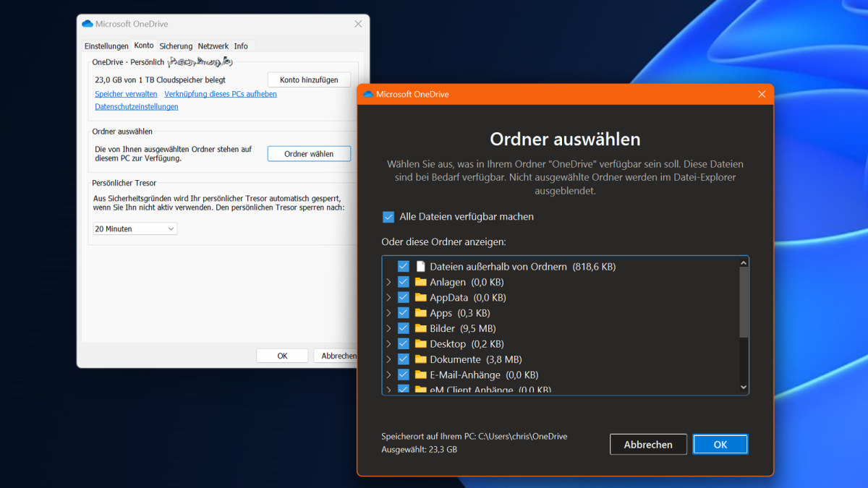The width and height of the screenshot is (868, 488).
Task: Click the Desktop folder icon
Action: click(x=421, y=343)
